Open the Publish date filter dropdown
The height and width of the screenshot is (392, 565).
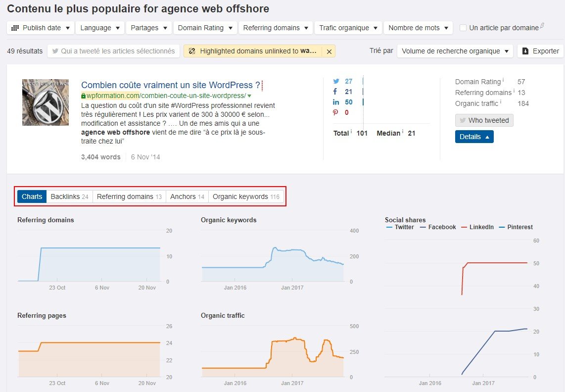(41, 28)
